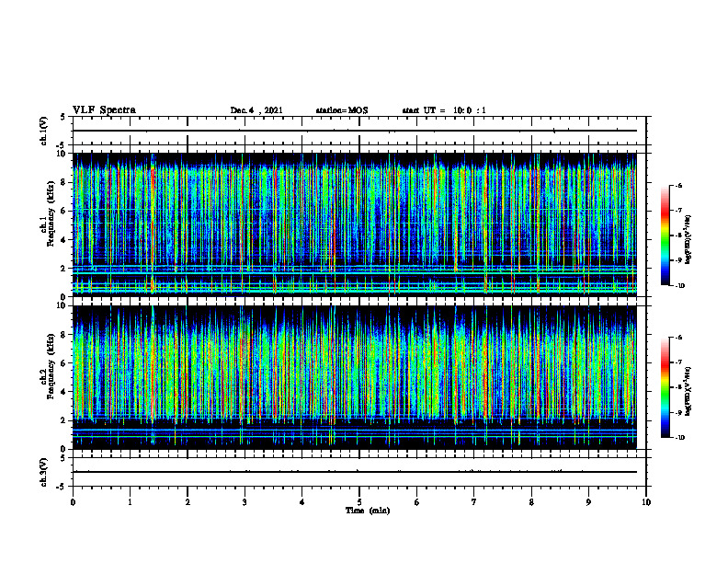Click the "4" kHz tick on ch.2 frequency axis
The height and width of the screenshot is (563, 728).
point(64,392)
